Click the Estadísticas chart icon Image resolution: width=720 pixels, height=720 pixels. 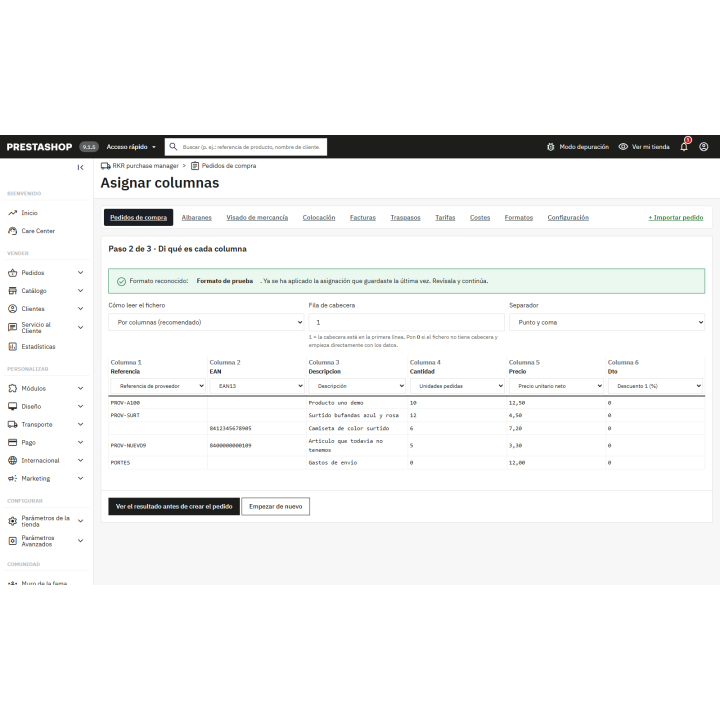coord(13,347)
